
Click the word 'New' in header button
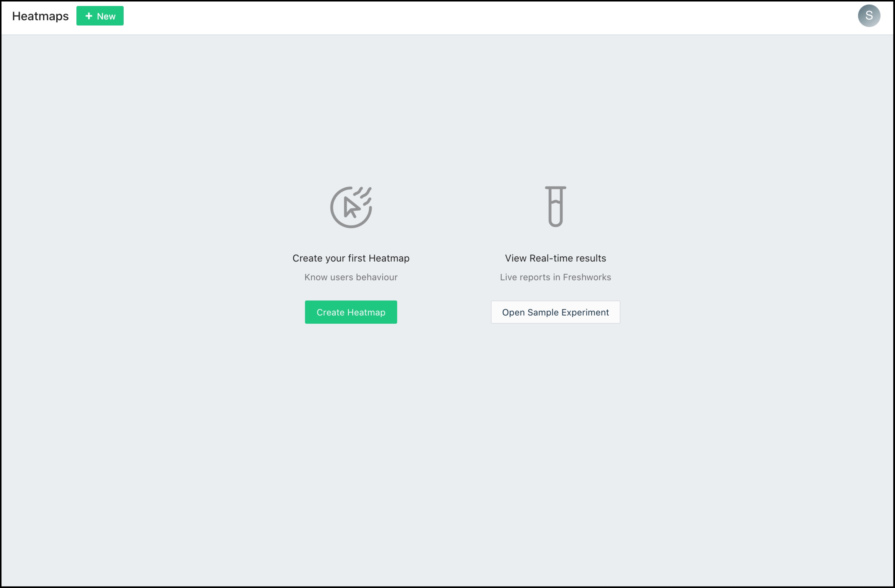click(106, 16)
